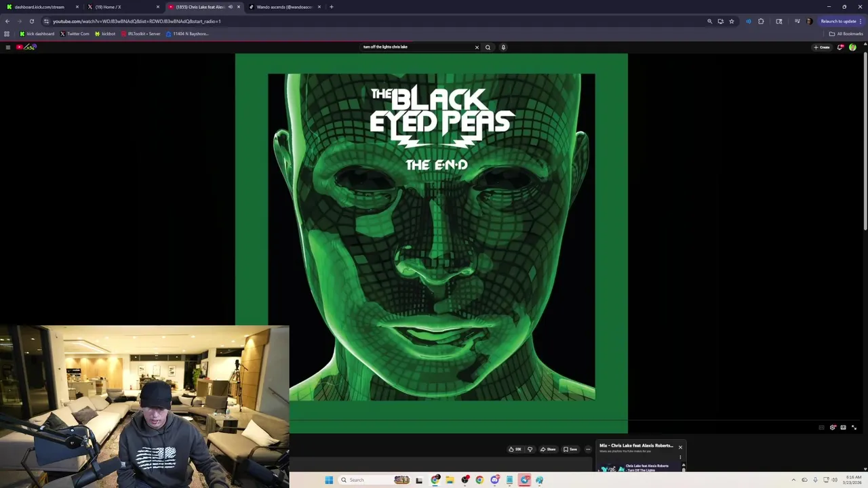Screen dimensions: 868x488
Task: Exit full screen on video player
Action: pyautogui.click(x=854, y=427)
